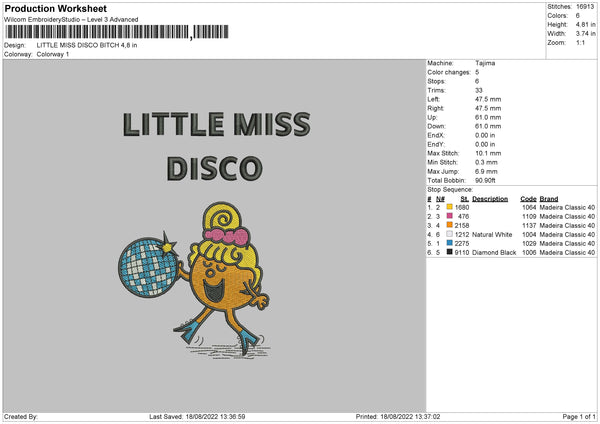Select the pink thread color swatch
Viewport: 600px width, 424px height.
(449, 216)
